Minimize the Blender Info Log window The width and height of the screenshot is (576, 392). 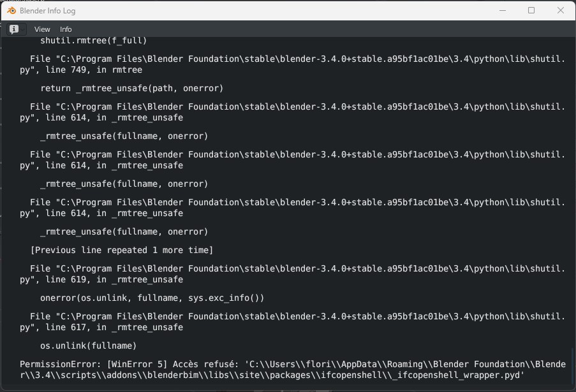point(503,10)
